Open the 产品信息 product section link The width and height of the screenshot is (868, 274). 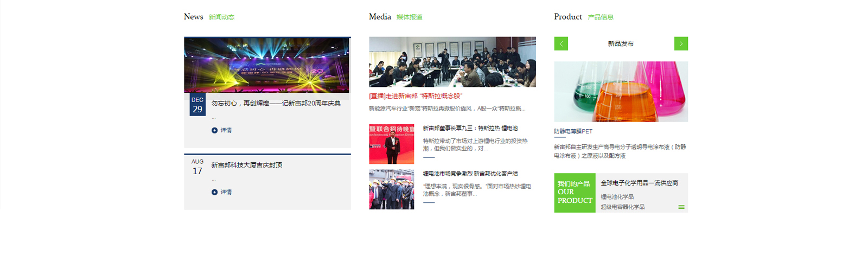(x=601, y=17)
